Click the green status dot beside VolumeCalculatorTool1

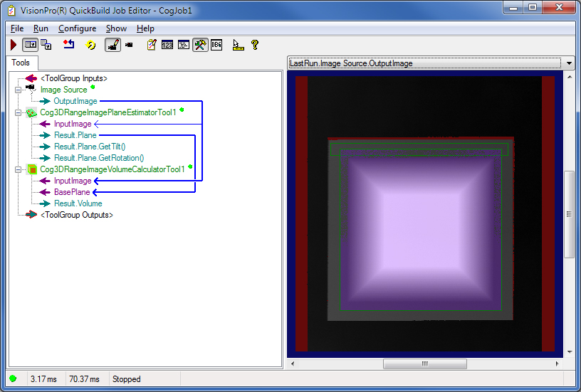[x=190, y=166]
